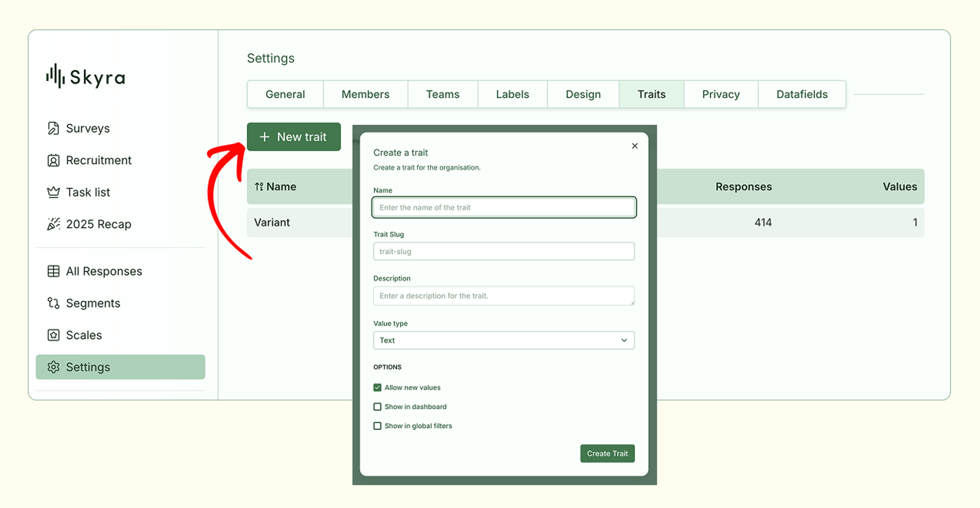Open the 2025 Recap confetti icon
Viewport: 980px width, 508px height.
coord(53,224)
